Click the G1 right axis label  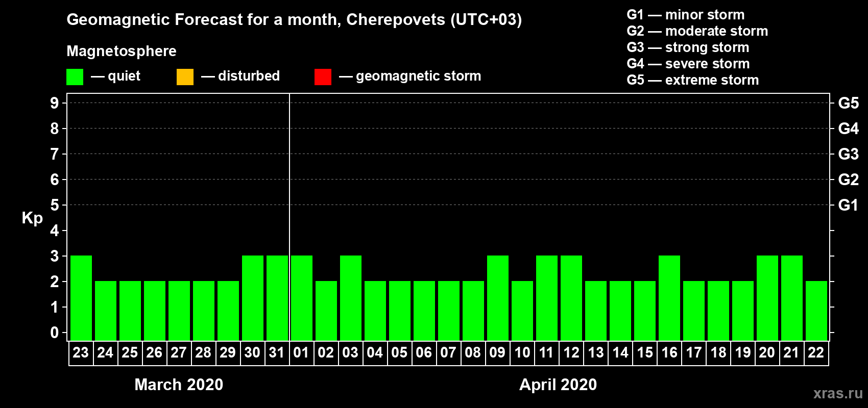(849, 205)
